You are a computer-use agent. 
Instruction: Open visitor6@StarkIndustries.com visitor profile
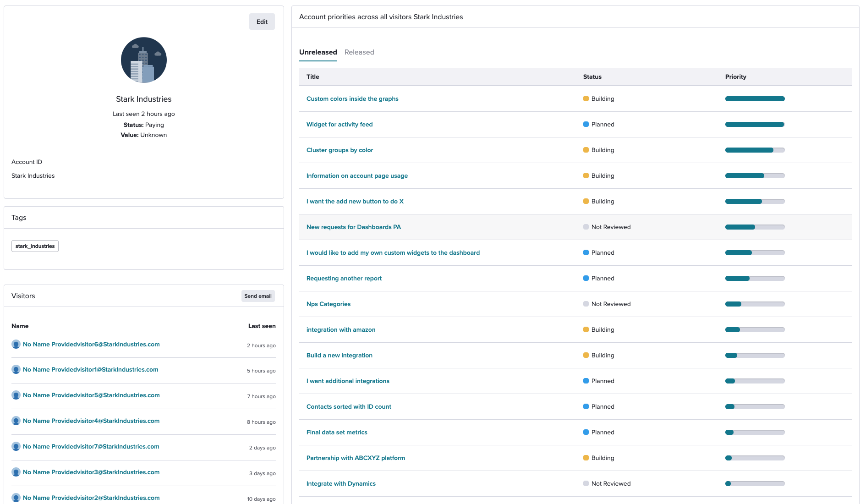tap(91, 344)
